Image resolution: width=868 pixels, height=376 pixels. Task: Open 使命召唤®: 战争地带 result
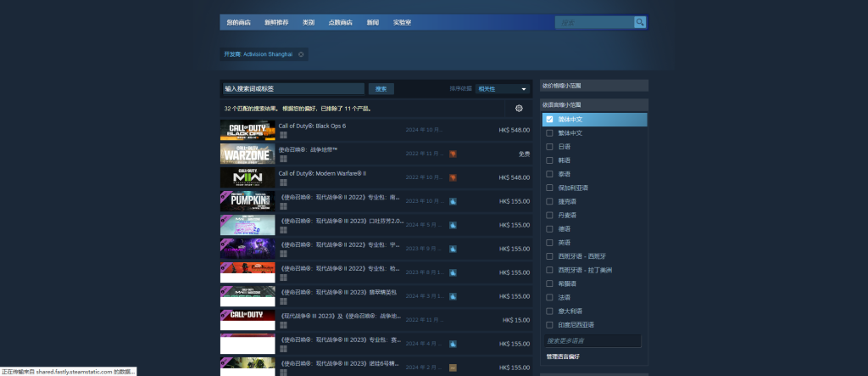tap(376, 154)
